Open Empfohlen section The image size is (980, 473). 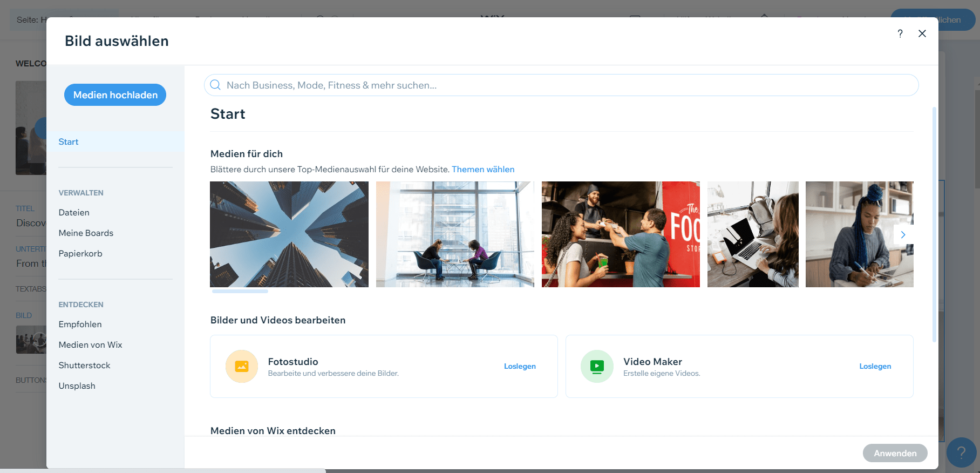click(x=80, y=325)
